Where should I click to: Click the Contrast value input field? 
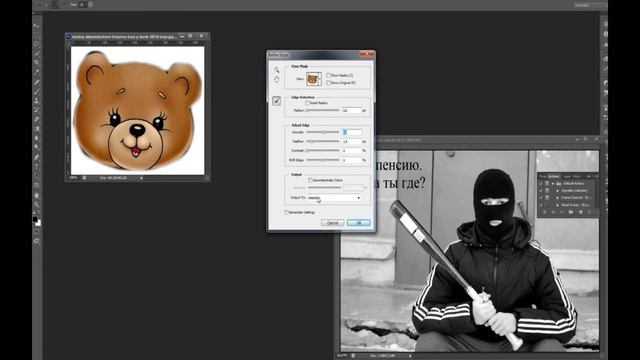[352, 151]
